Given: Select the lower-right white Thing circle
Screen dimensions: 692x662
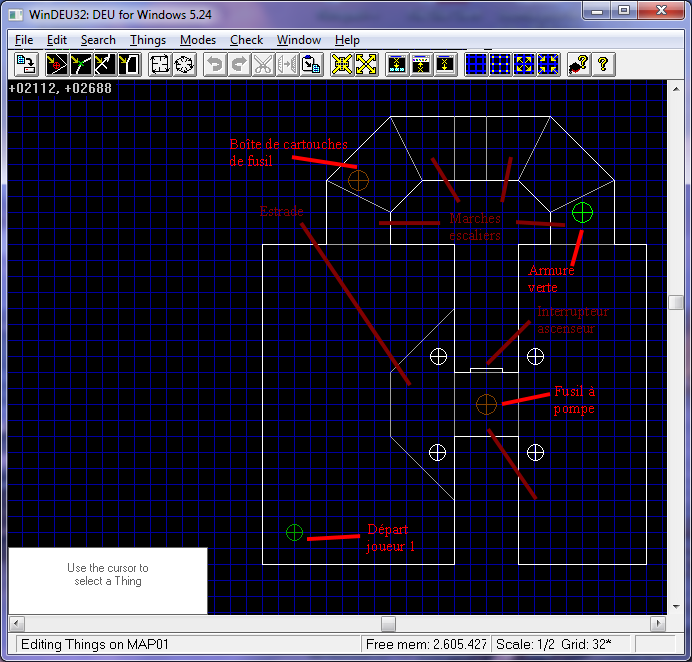Looking at the screenshot, I should coord(535,452).
